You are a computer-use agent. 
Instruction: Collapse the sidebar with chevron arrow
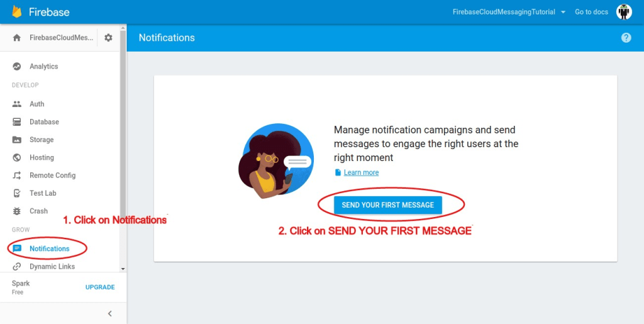(x=109, y=313)
